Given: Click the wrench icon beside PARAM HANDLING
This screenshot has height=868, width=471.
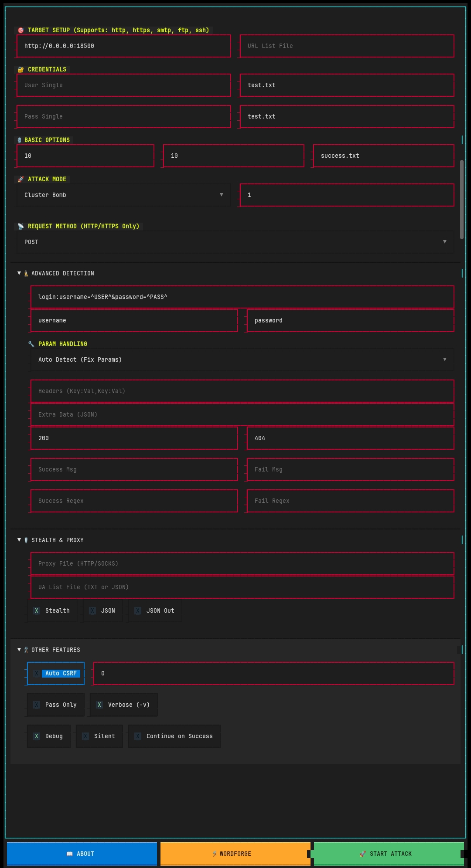Looking at the screenshot, I should coord(31,344).
